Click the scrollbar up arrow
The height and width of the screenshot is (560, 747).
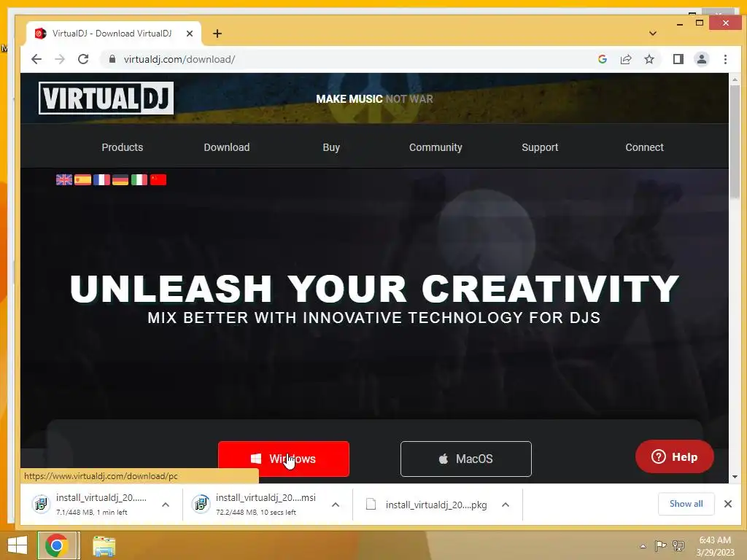[x=735, y=79]
